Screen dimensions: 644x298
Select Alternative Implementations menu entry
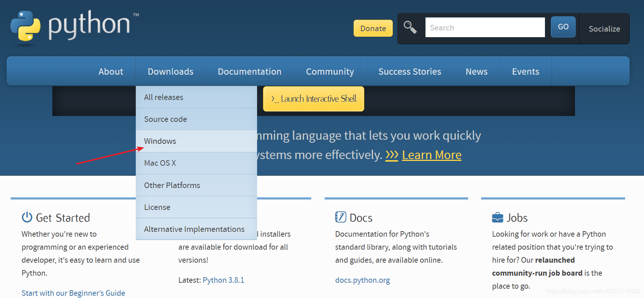pyautogui.click(x=196, y=229)
